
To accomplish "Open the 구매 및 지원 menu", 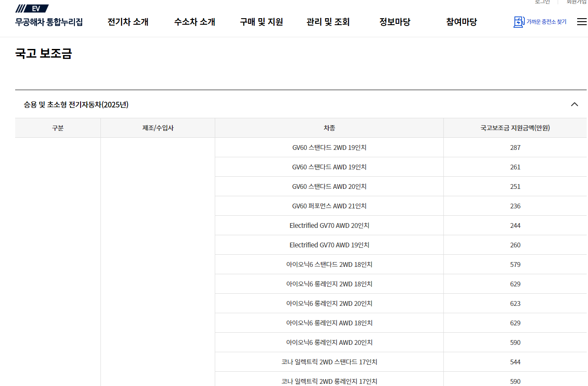I will click(262, 22).
